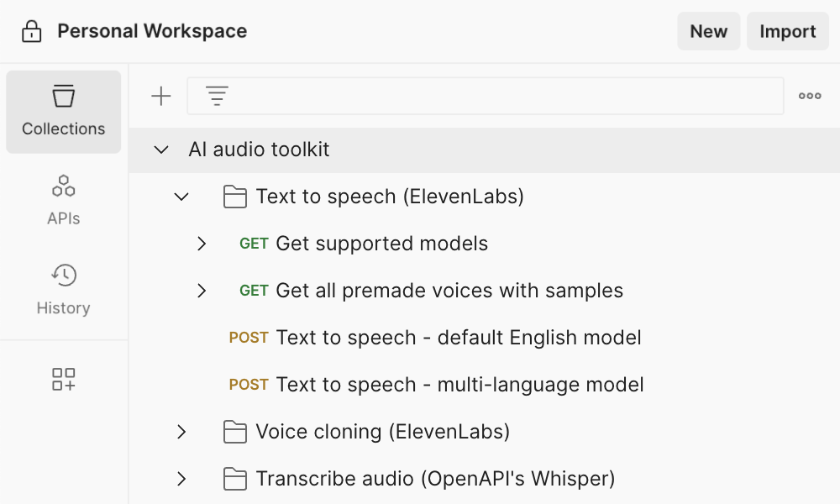Click the configure workspace sidebar grid icon

coord(64,379)
